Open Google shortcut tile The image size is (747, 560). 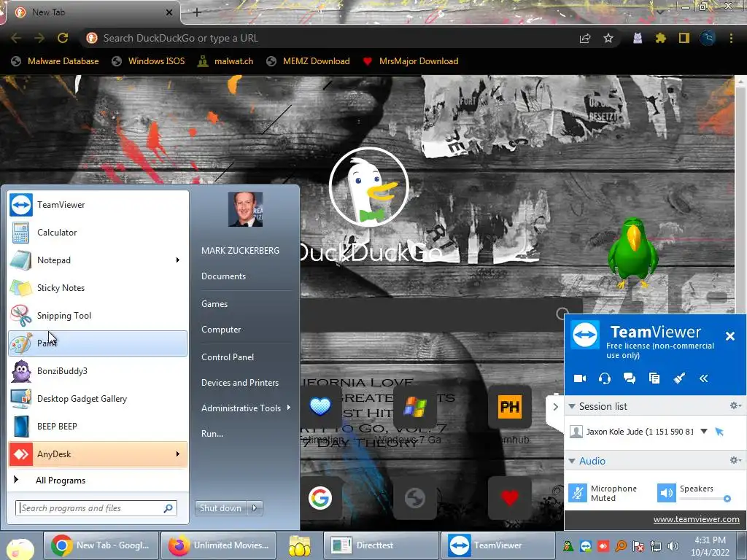click(x=320, y=498)
